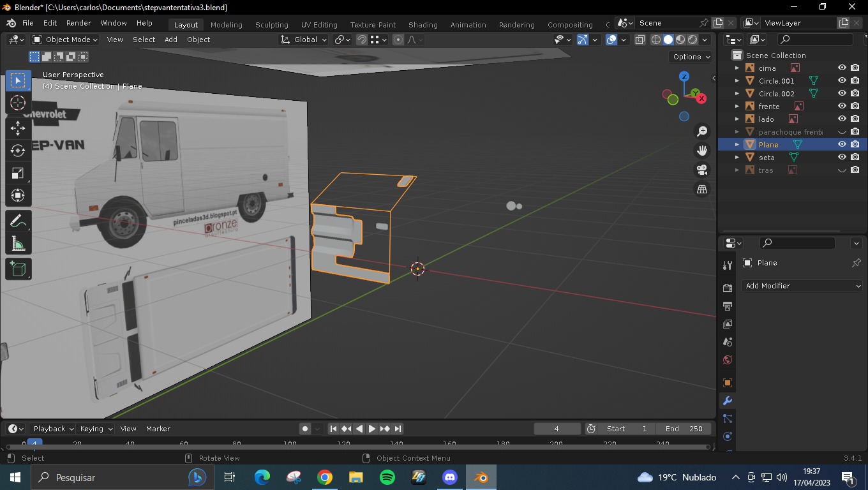The height and width of the screenshot is (490, 868).
Task: Activate the Annotate pencil tool
Action: 18,221
